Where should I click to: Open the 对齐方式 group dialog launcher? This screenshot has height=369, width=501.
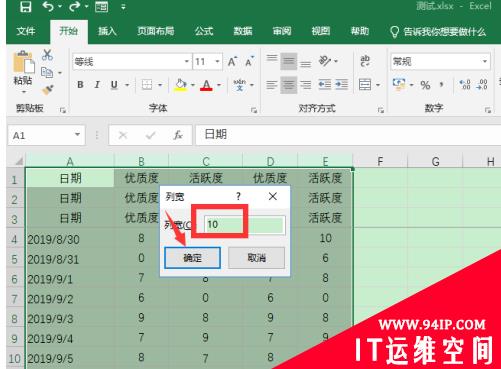(x=381, y=110)
